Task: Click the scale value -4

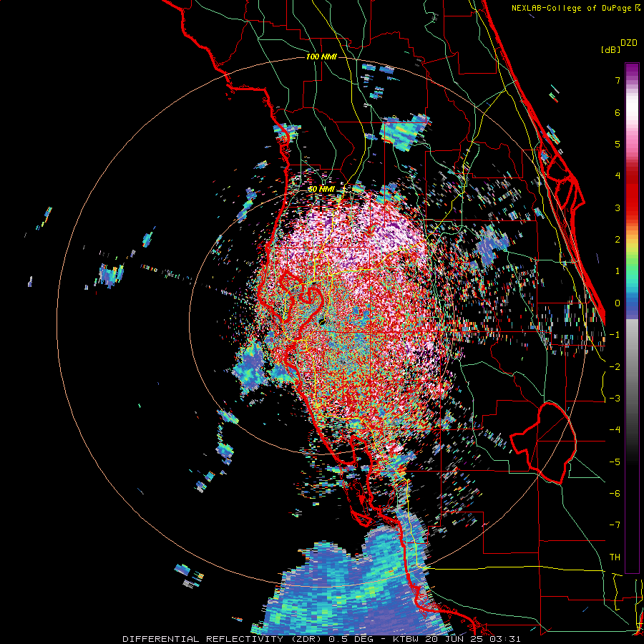Action: coord(615,430)
